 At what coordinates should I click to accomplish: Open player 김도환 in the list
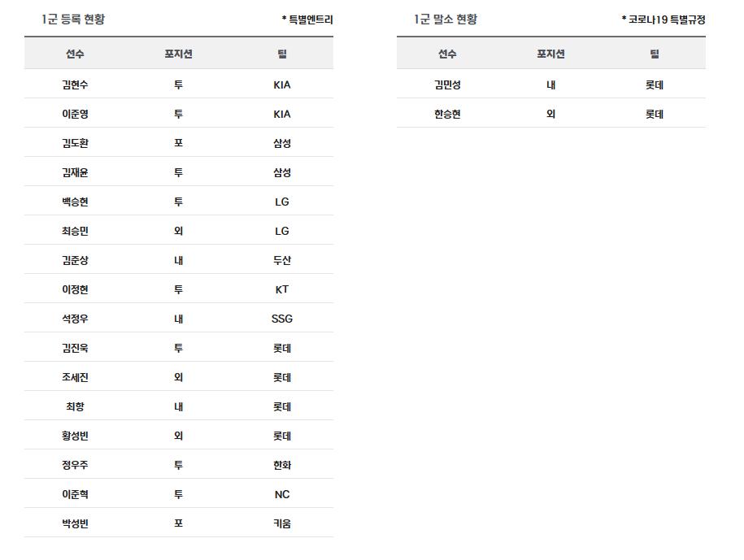75,143
